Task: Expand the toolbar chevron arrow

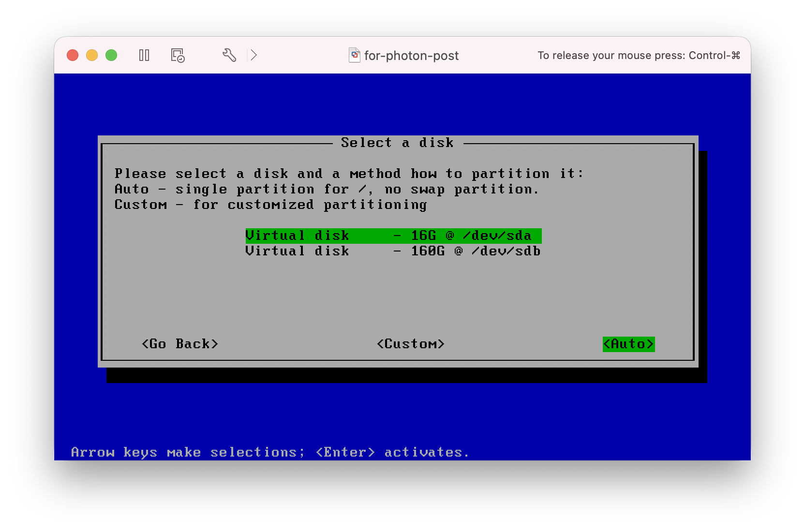Action: coord(253,55)
